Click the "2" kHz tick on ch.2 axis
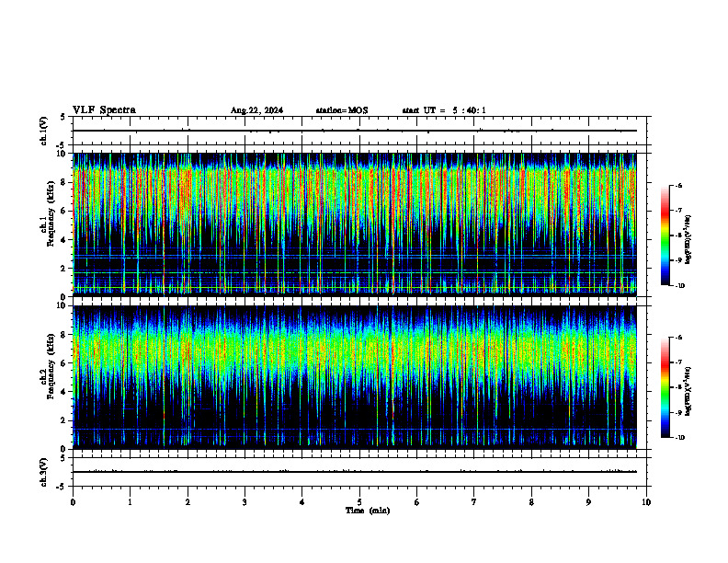This screenshot has width=728, height=563. (x=64, y=420)
